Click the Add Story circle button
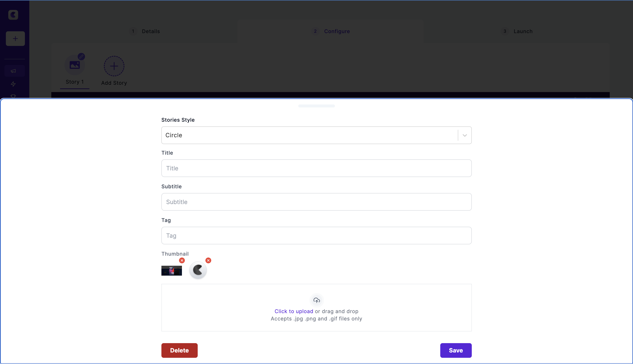Image resolution: width=633 pixels, height=364 pixels. [114, 66]
